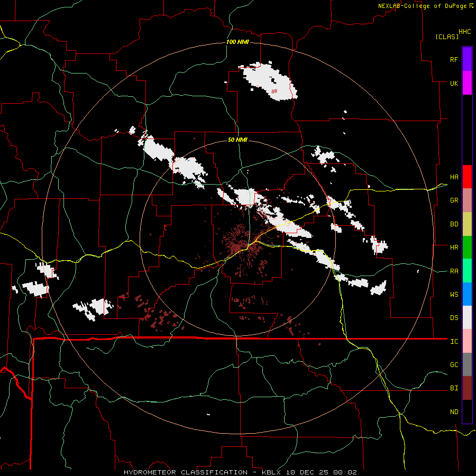
Task: Click the [CLAS] units label
Action: point(447,36)
